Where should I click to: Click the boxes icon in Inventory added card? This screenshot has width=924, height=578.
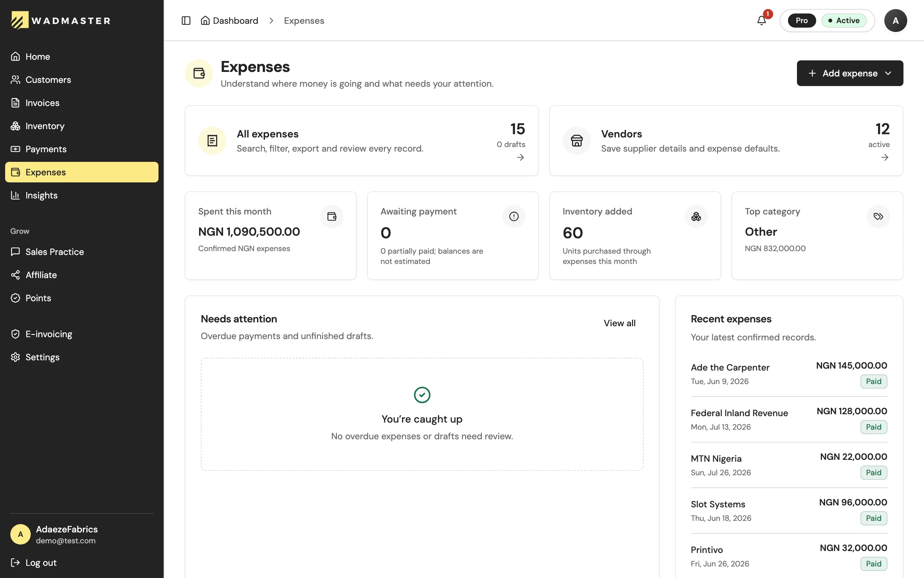coord(696,217)
